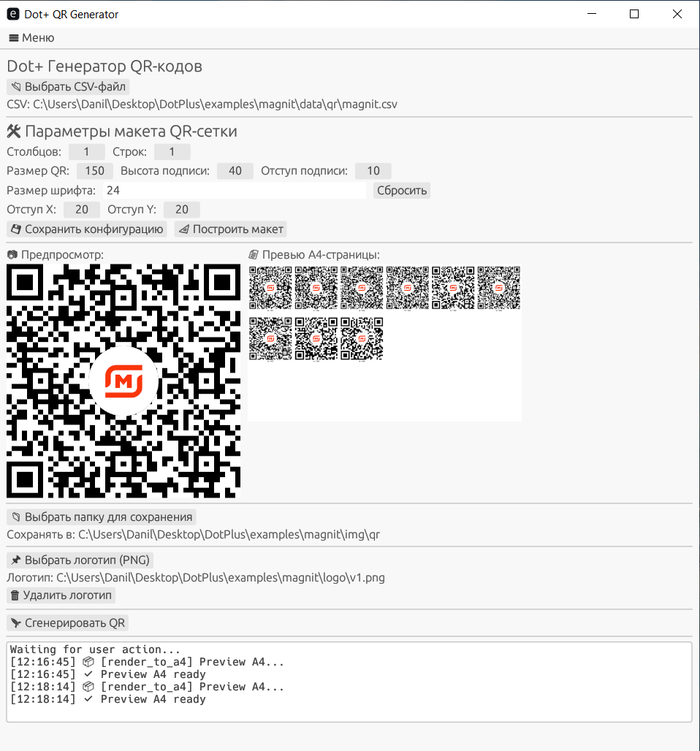Select the Отступ Y value field
The height and width of the screenshot is (751, 700).
tap(182, 210)
